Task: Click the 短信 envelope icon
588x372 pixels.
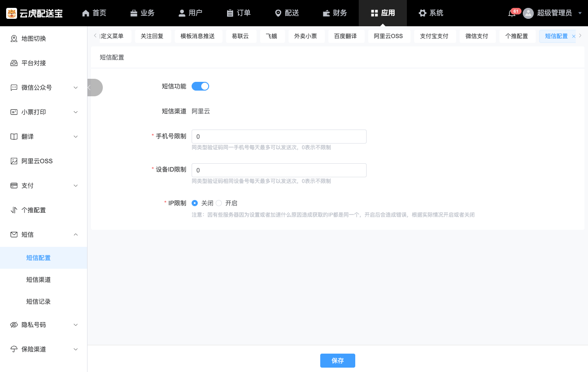Action: pyautogui.click(x=14, y=235)
